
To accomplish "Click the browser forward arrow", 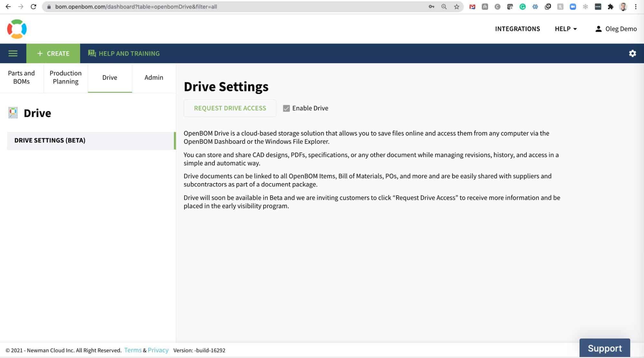I will [x=21, y=6].
